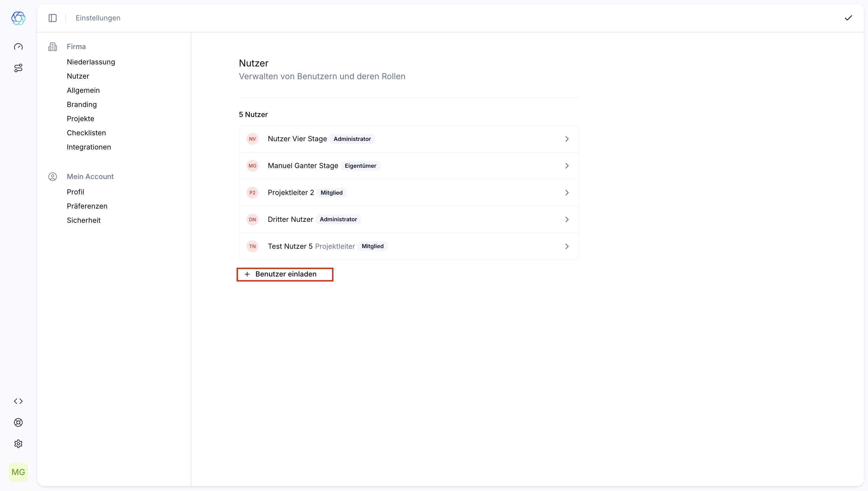The image size is (868, 491).
Task: Open Sicherheit account settings
Action: tap(83, 220)
